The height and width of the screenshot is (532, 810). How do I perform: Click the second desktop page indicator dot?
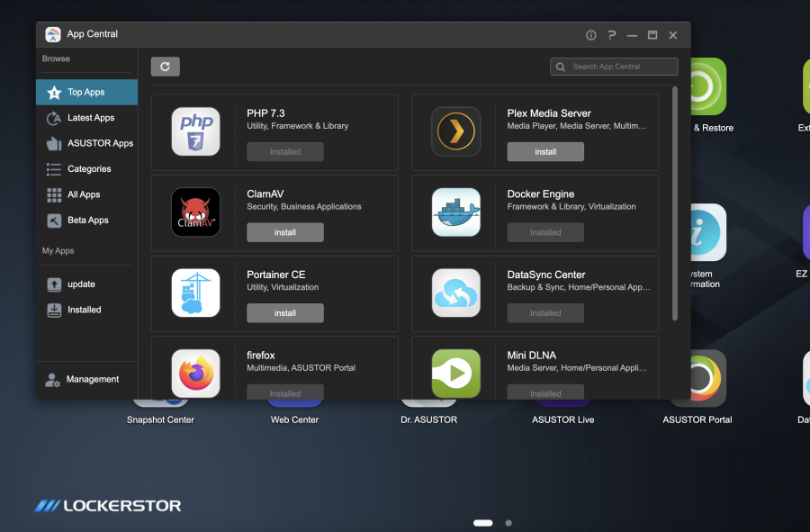click(508, 522)
